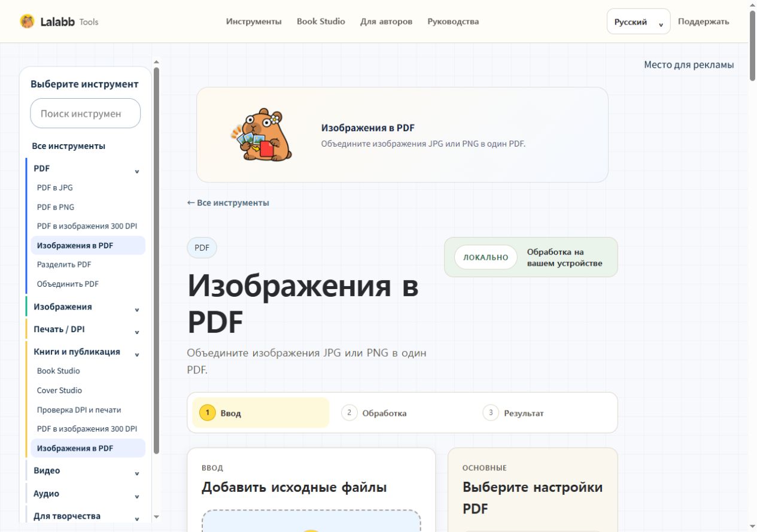
Task: Open the PDF в JPG tool
Action: [x=55, y=187]
